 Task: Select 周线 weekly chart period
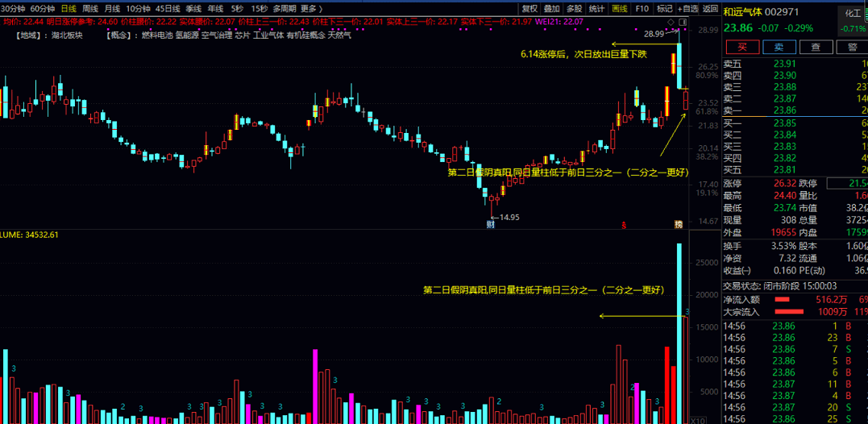pyautogui.click(x=90, y=8)
